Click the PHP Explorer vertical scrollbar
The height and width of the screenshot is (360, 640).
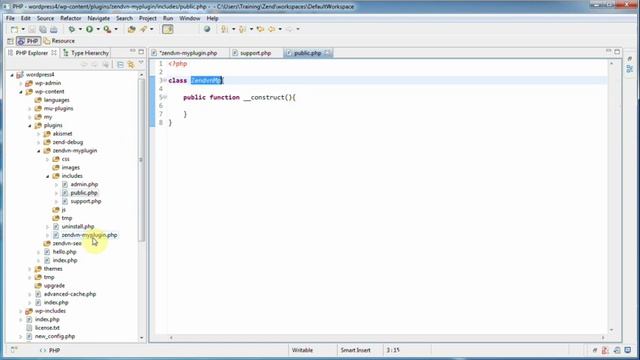tap(142, 159)
